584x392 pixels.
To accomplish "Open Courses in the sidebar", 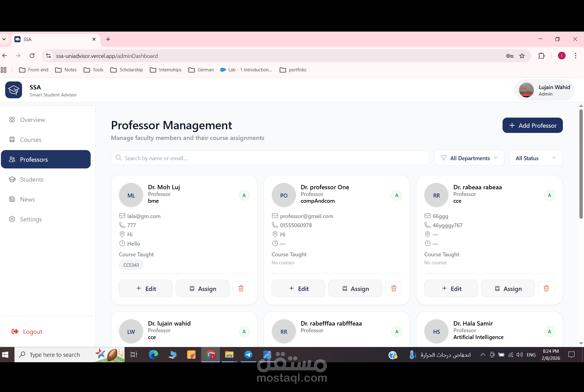I will [46, 140].
